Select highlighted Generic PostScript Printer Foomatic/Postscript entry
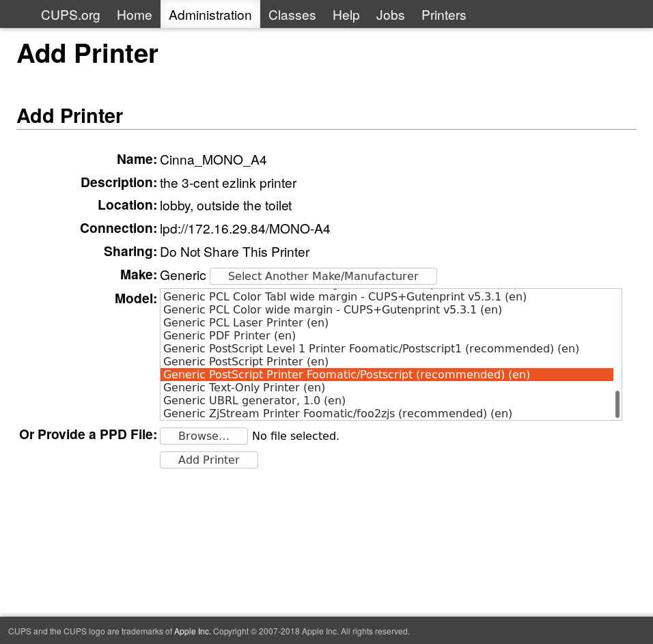 [x=387, y=374]
